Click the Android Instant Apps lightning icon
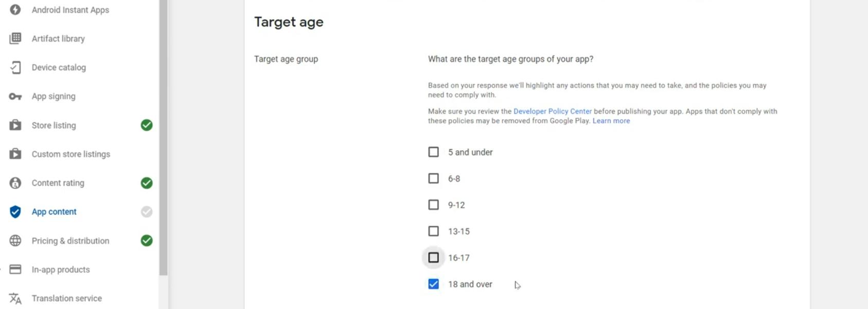 [15, 10]
